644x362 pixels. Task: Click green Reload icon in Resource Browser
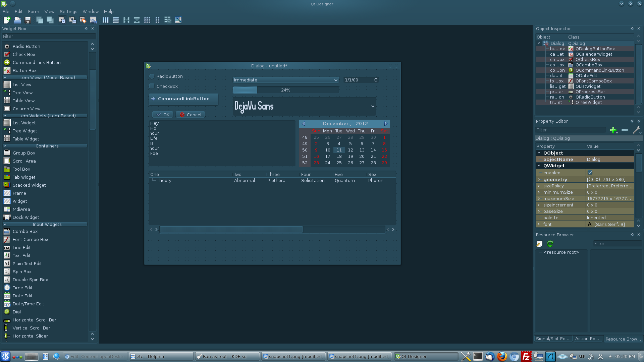(x=550, y=244)
